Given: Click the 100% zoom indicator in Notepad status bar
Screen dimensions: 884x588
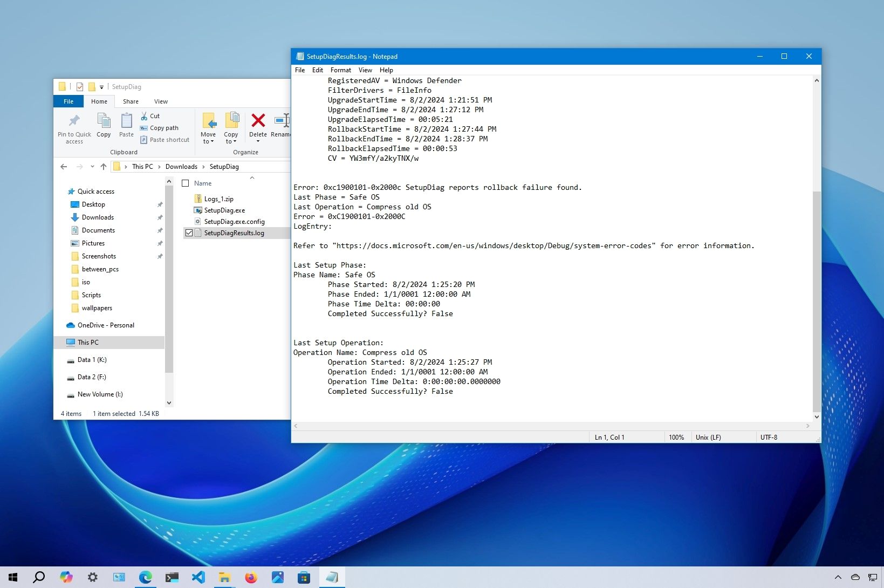Looking at the screenshot, I should click(x=676, y=437).
